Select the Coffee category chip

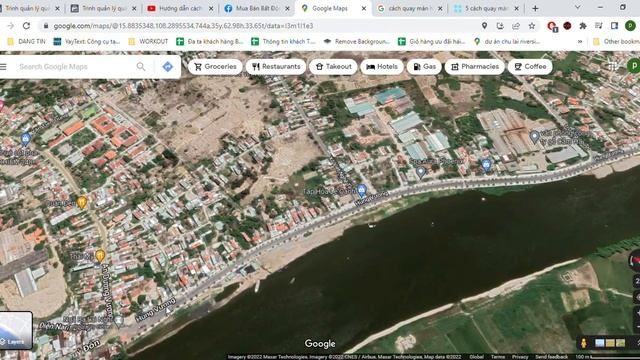530,67
